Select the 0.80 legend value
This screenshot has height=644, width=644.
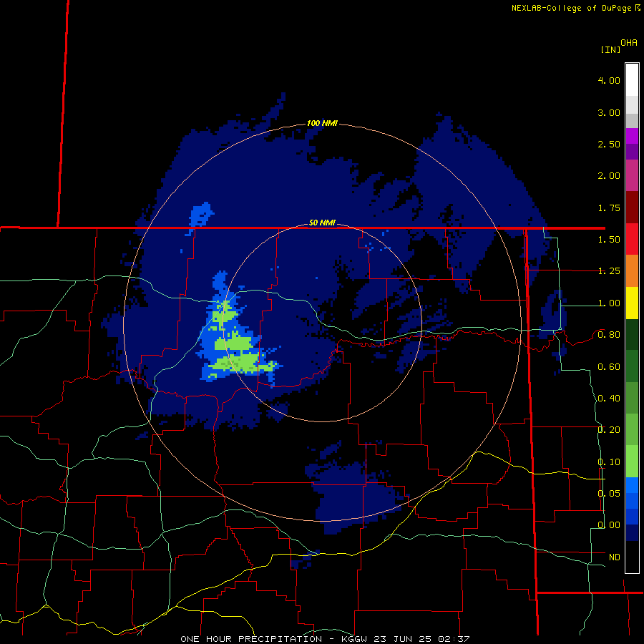click(609, 335)
